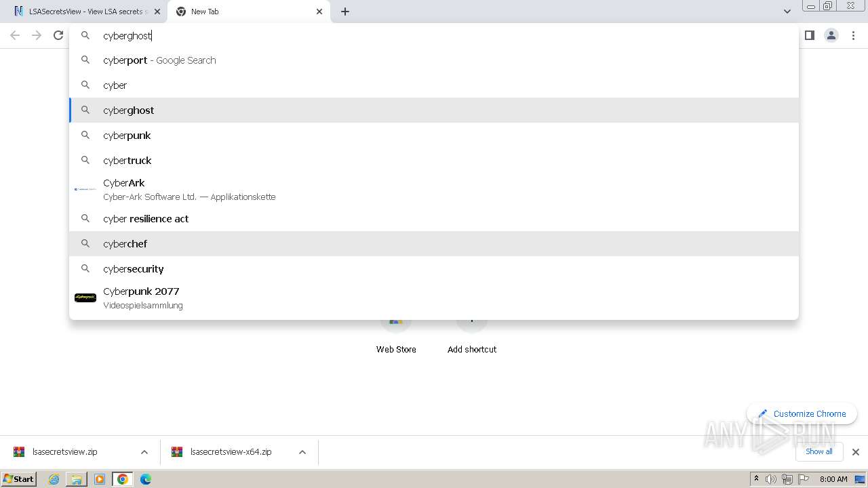
Task: Select the CyberArk Software suggestion
Action: pos(434,190)
